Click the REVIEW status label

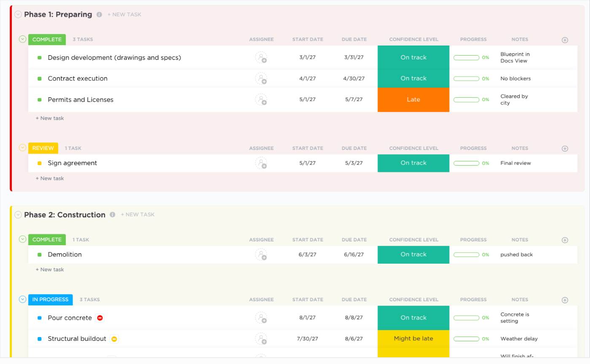tap(43, 148)
